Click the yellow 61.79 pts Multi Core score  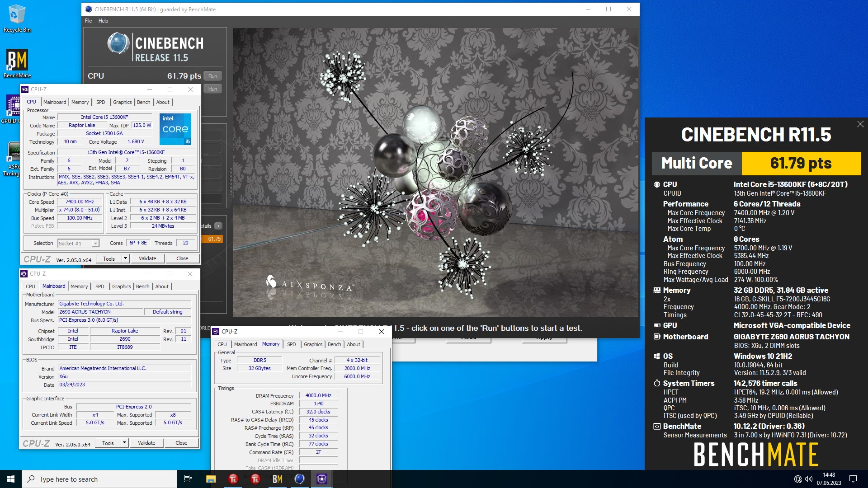tap(801, 163)
